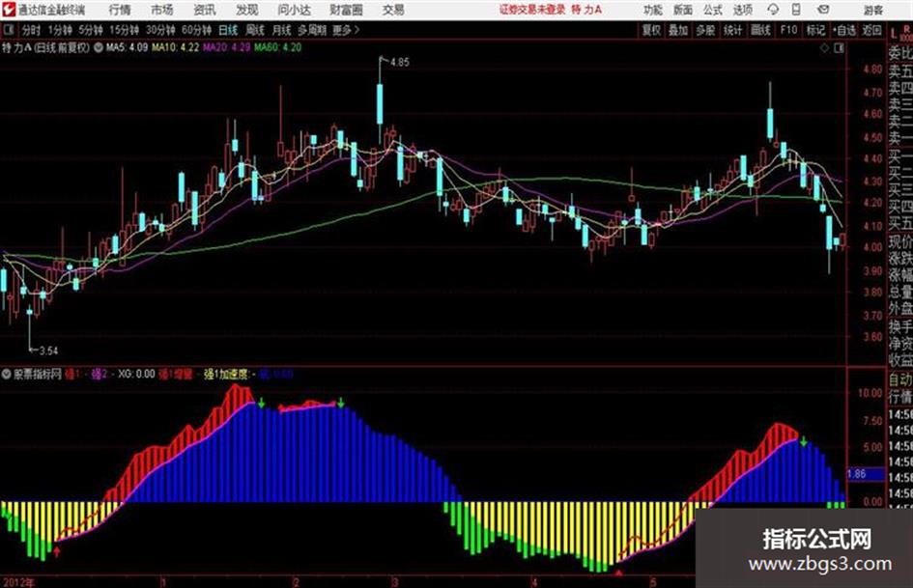This screenshot has width=913, height=588.
Task: Click the diamond icon above the price axis
Action: 824,48
